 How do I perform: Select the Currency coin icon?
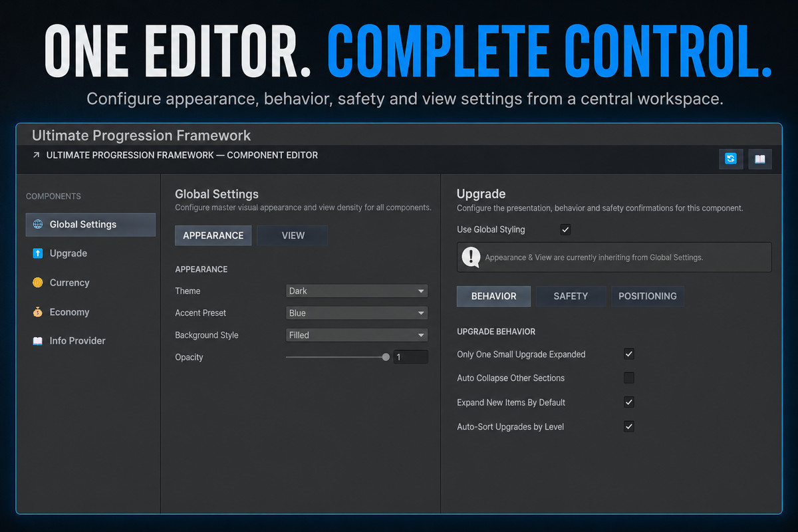click(37, 283)
